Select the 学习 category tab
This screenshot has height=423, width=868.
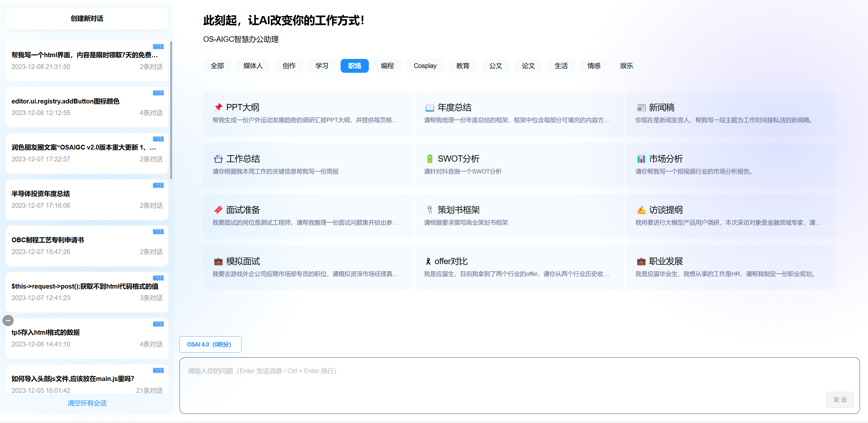[321, 66]
